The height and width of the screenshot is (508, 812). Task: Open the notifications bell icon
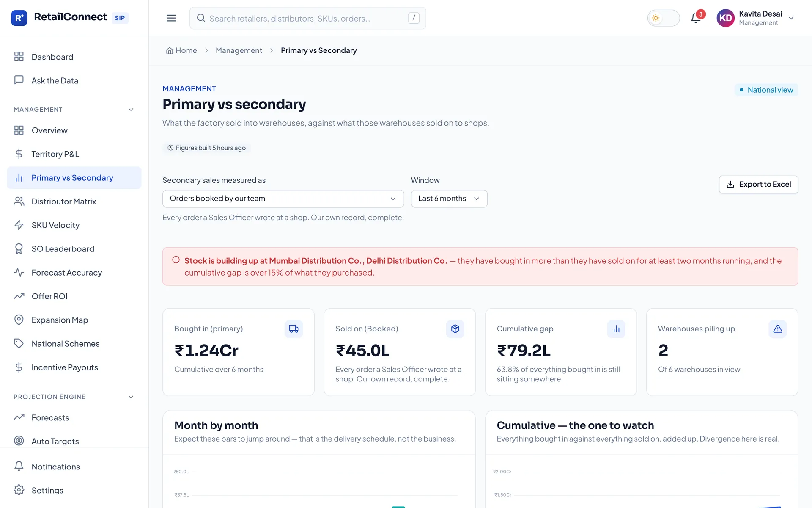tap(696, 18)
